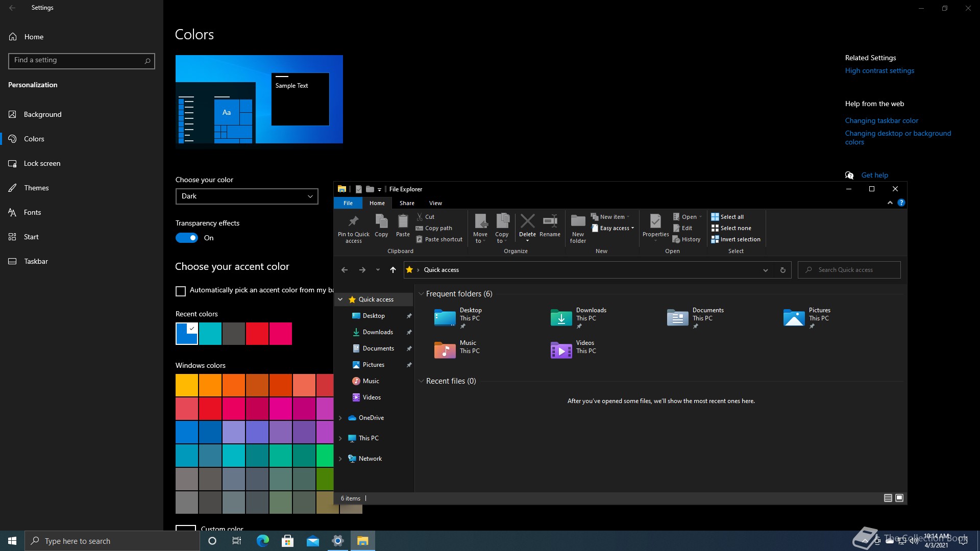Viewport: 980px width, 551px height.
Task: Minimize the ribbon with the chevron
Action: pos(890,203)
